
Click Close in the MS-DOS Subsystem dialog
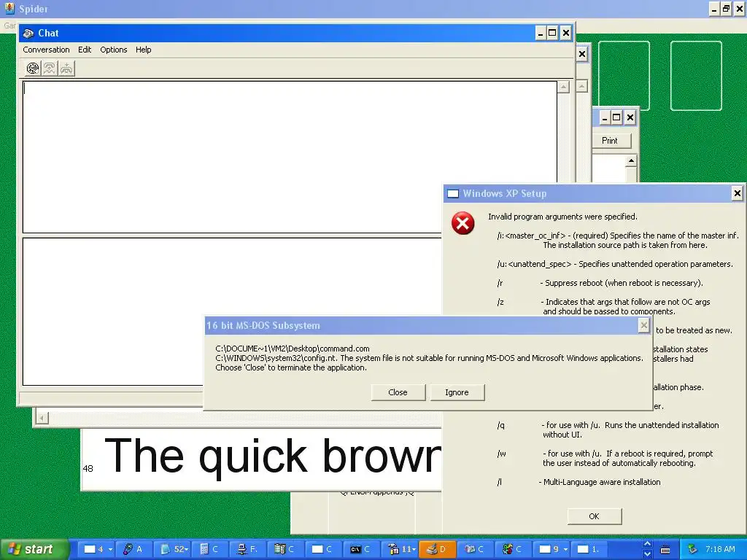[x=398, y=392]
